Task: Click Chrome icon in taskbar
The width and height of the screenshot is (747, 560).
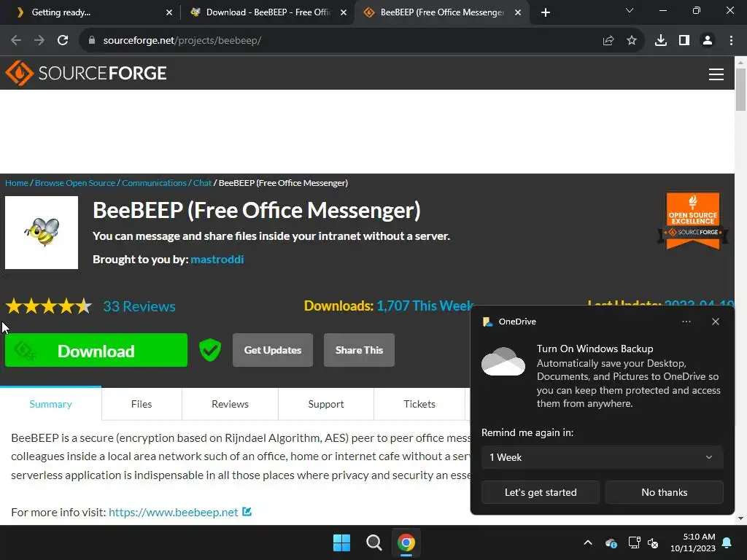Action: coord(406,542)
